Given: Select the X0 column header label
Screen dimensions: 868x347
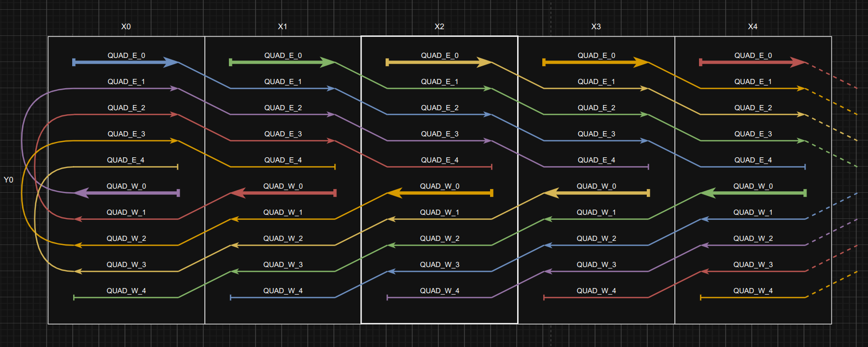Looking at the screenshot, I should click(x=126, y=27).
